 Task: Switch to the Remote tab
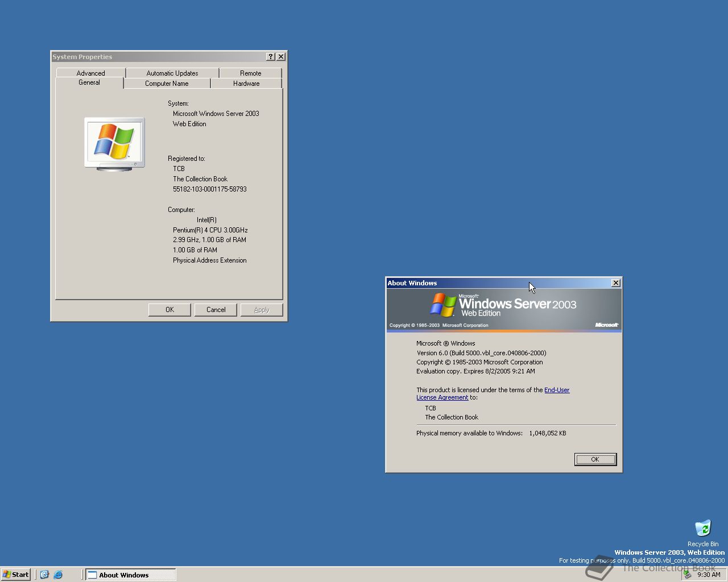click(250, 73)
